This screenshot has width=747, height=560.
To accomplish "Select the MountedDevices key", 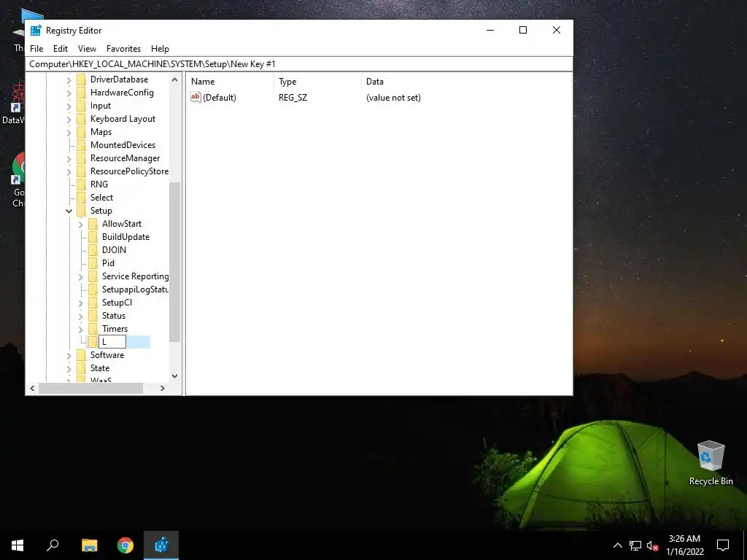I will pos(123,145).
